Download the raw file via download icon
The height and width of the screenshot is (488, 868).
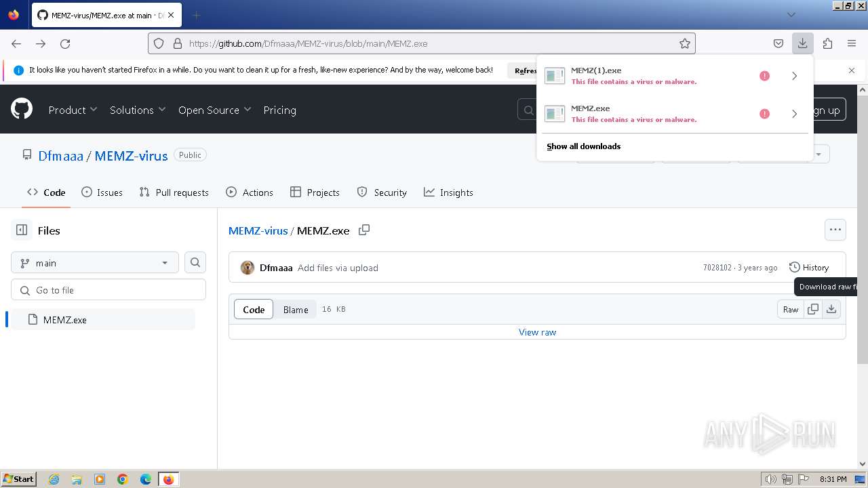pyautogui.click(x=831, y=309)
